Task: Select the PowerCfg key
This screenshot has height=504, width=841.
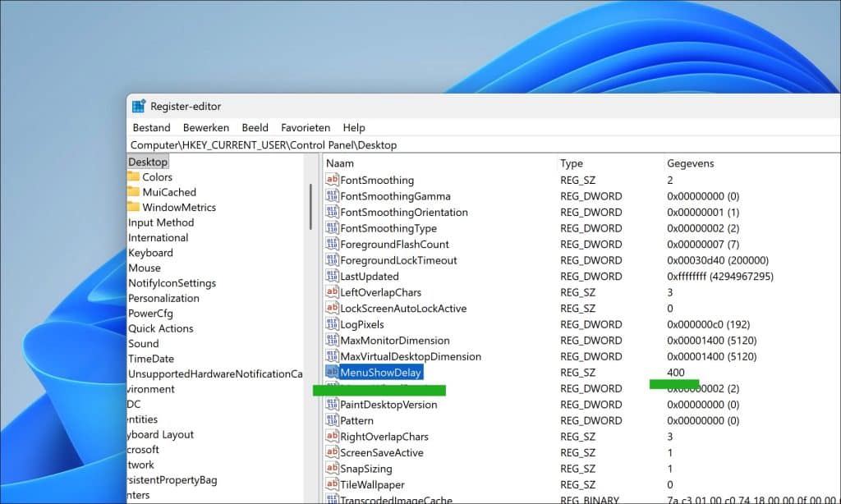Action: click(150, 313)
